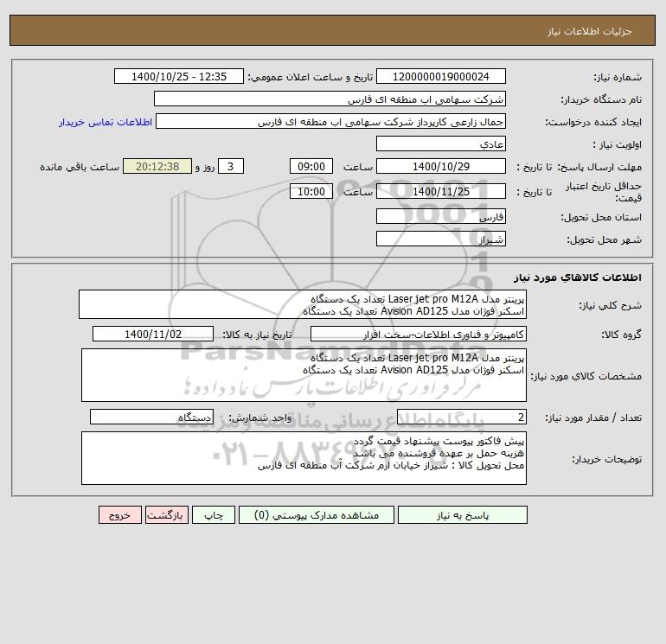Click the شرح کلی نیاز label

[611, 305]
